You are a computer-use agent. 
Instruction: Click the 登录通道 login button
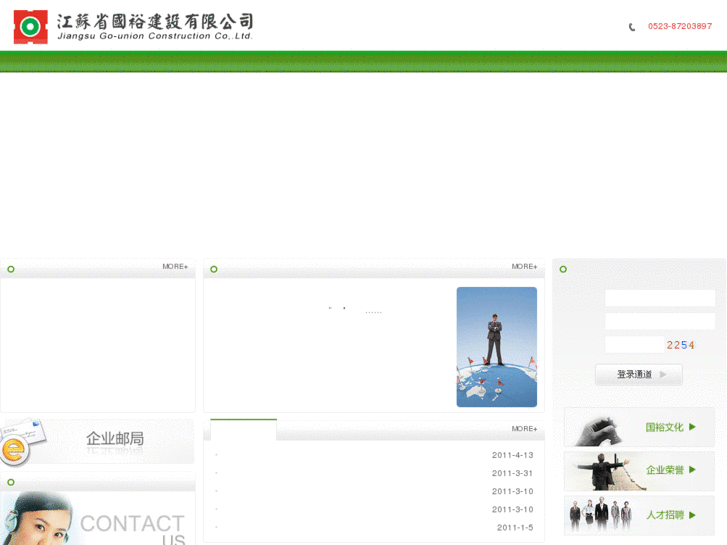[x=638, y=374]
